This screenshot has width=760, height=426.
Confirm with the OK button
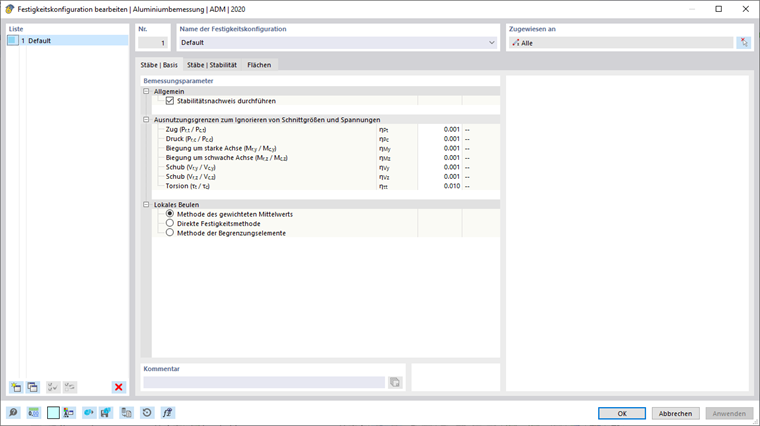pyautogui.click(x=622, y=413)
